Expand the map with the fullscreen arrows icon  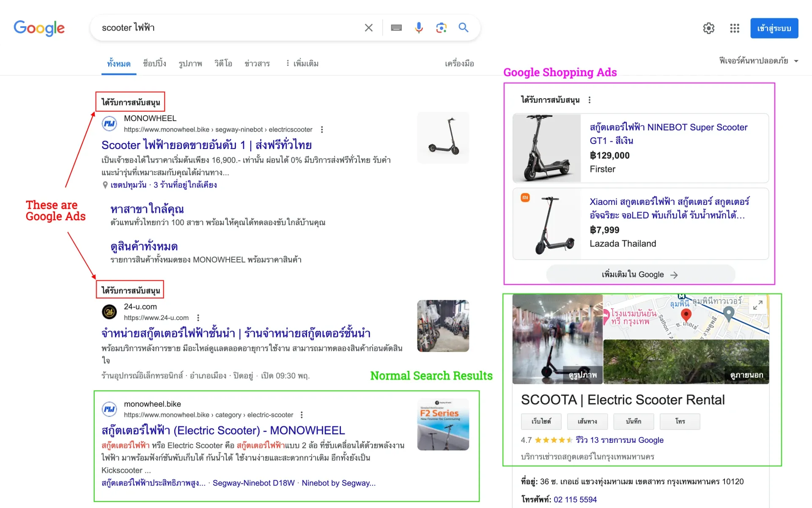click(x=758, y=305)
